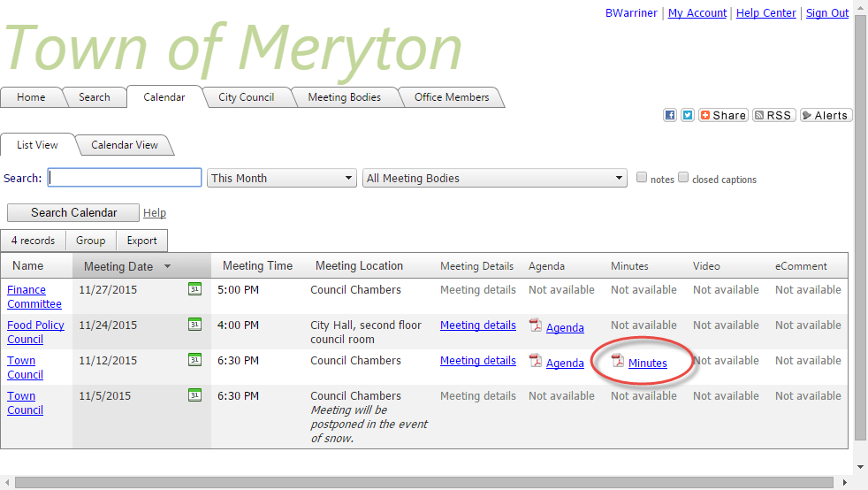Image resolution: width=868 pixels, height=490 pixels.
Task: Click into the Search text field
Action: tap(125, 178)
